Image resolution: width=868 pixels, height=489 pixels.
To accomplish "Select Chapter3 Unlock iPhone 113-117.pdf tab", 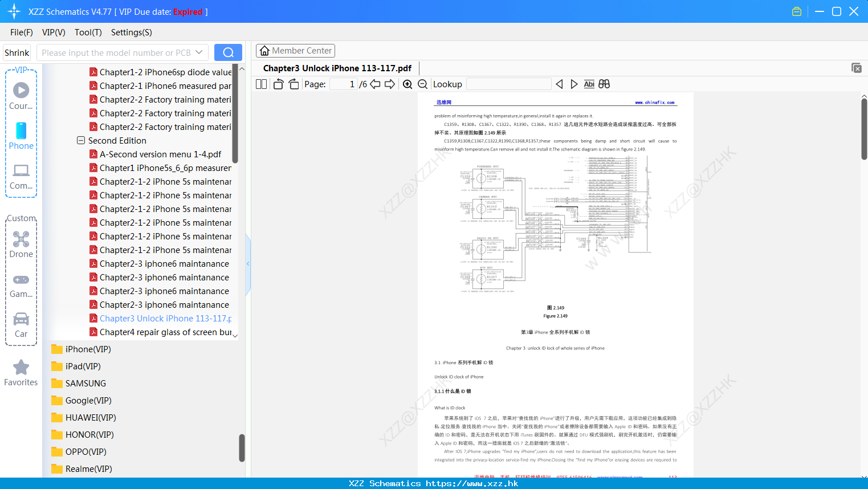I will (337, 68).
